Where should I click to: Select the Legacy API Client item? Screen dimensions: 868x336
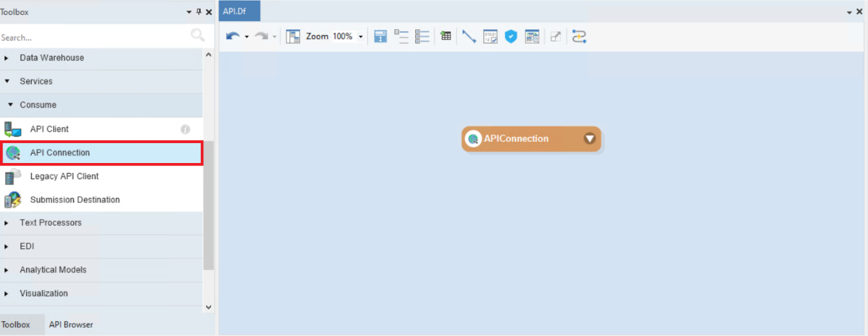tap(101, 176)
